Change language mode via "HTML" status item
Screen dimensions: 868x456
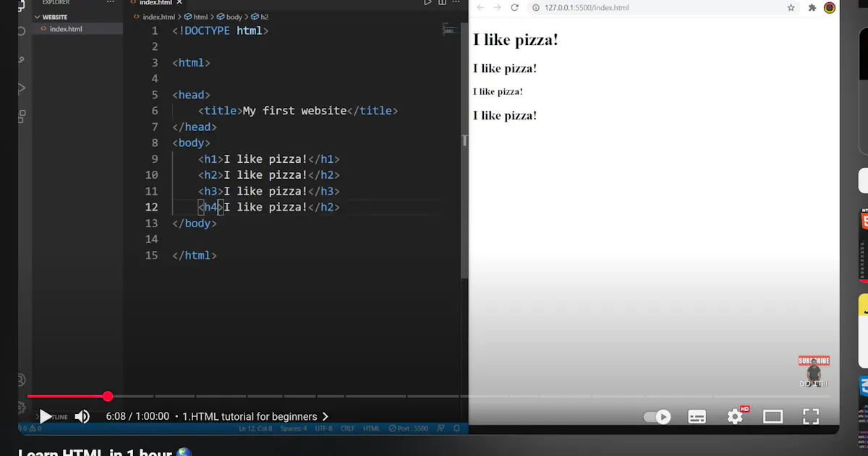pos(371,428)
